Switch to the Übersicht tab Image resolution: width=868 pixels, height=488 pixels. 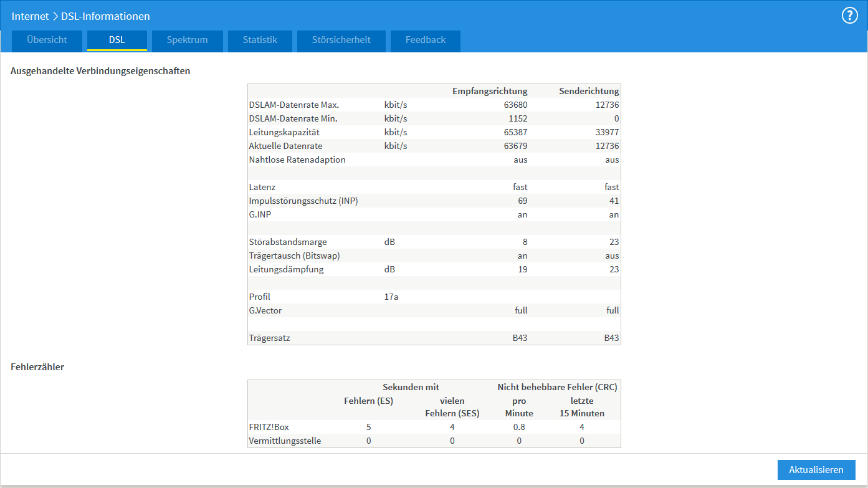[47, 40]
